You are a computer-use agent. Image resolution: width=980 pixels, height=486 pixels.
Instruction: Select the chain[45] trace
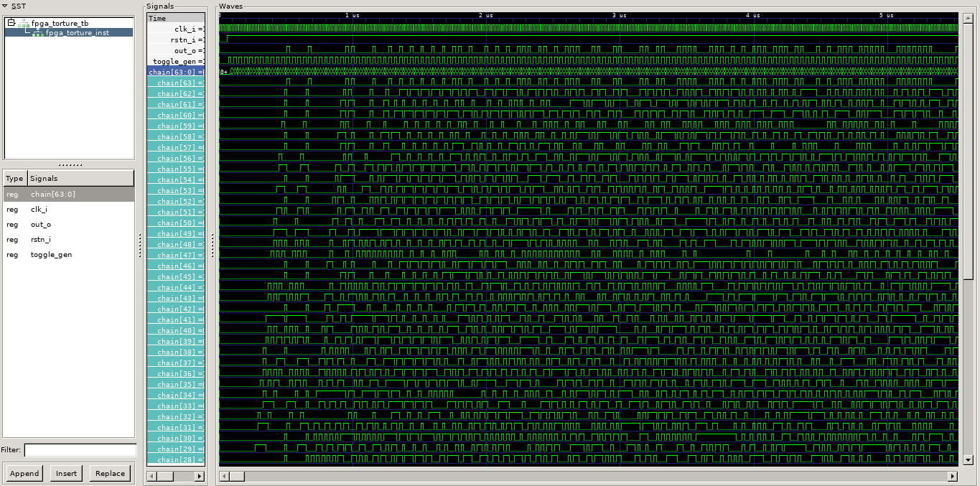pyautogui.click(x=176, y=276)
